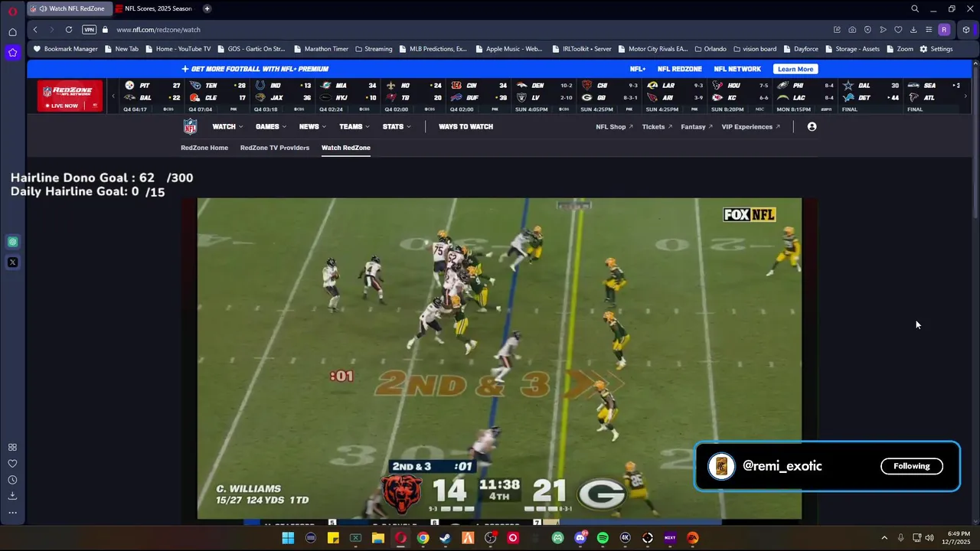
Task: Expand the GAMES dropdown menu
Action: tap(271, 127)
